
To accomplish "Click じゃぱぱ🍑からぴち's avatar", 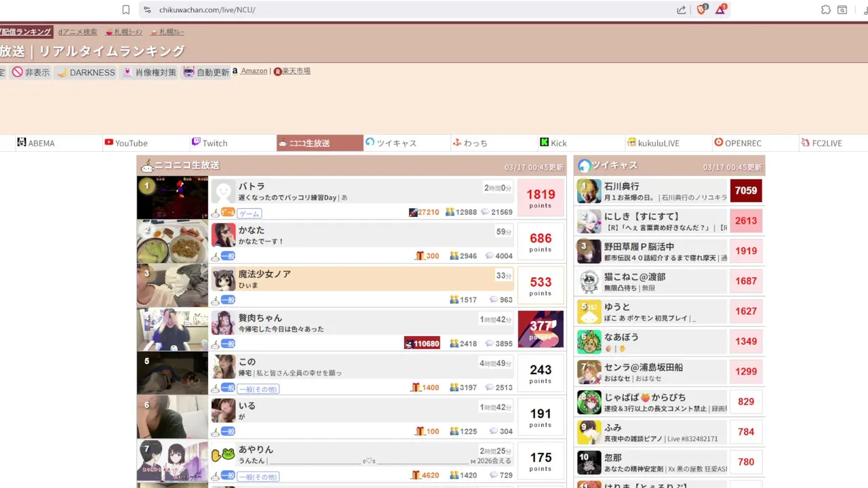I will [589, 402].
